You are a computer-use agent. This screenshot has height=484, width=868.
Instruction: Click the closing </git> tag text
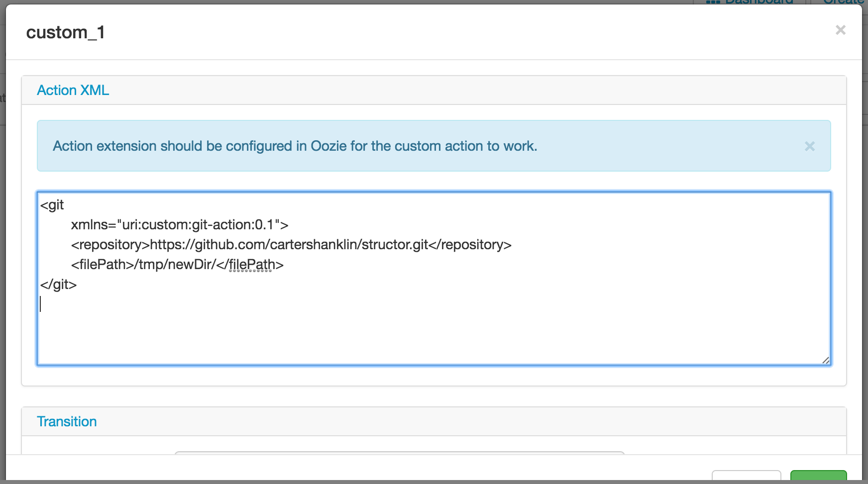click(59, 285)
